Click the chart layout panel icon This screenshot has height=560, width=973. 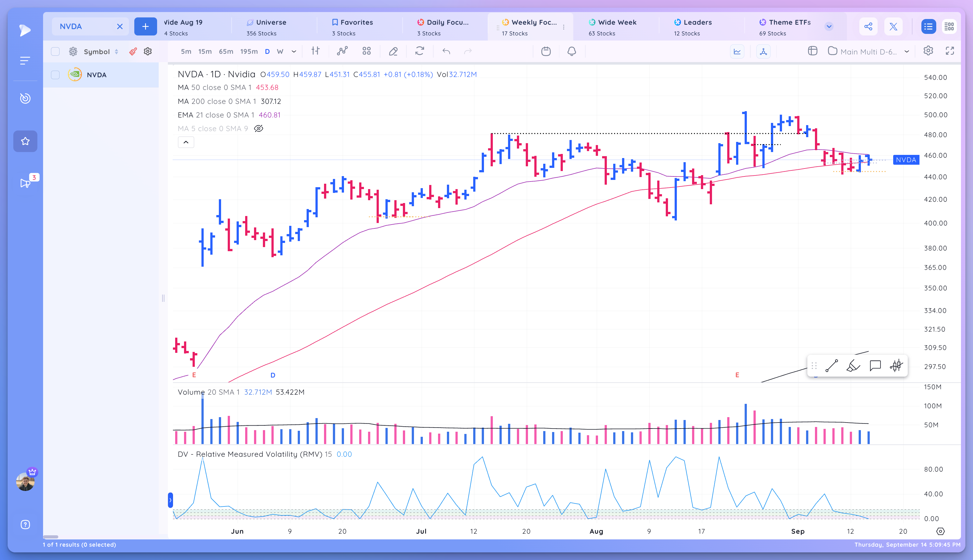coord(813,51)
